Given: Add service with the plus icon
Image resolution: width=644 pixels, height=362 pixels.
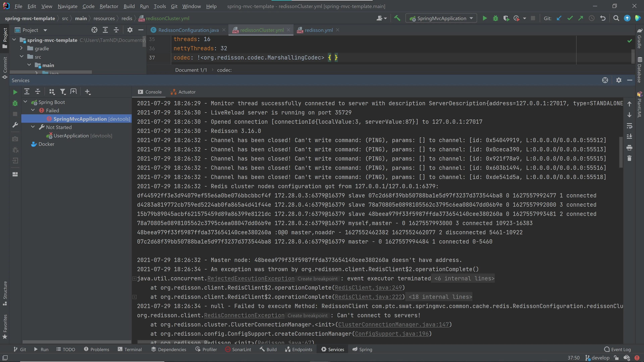Looking at the screenshot, I should point(88,92).
